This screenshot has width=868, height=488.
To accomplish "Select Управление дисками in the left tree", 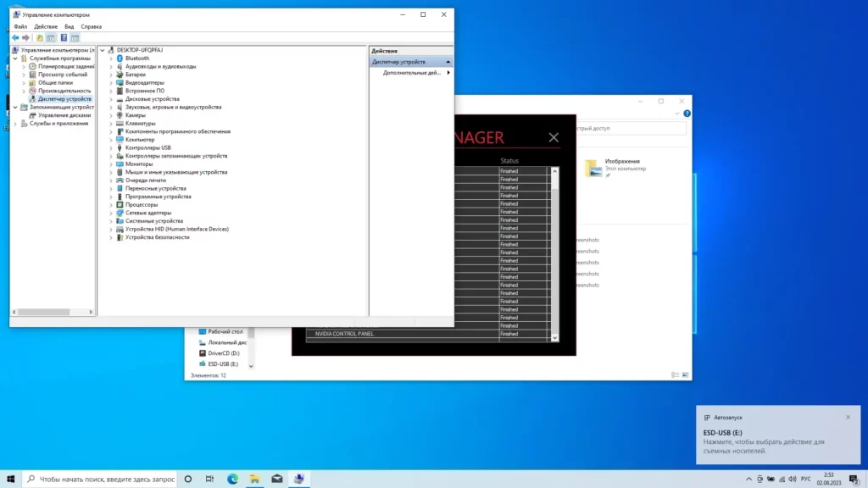I will coord(64,115).
